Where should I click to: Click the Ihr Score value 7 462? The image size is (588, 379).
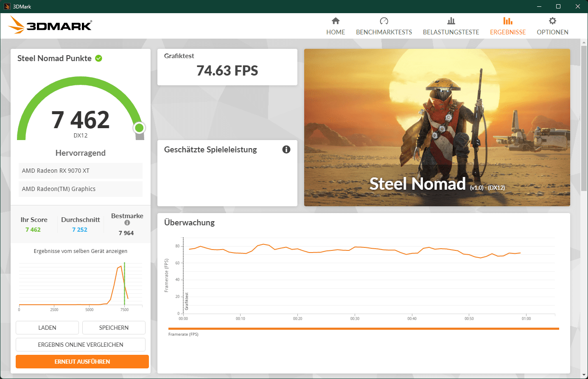(33, 230)
